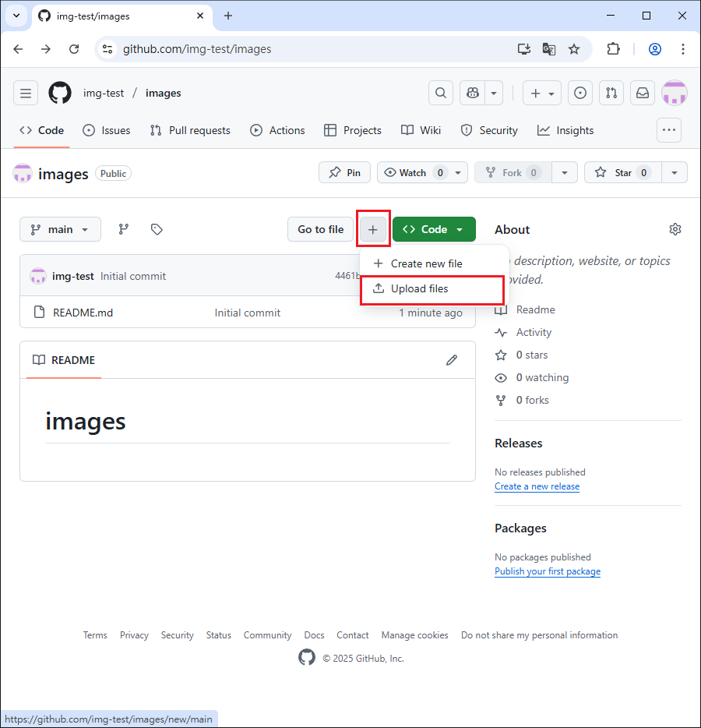Open GitHub Copilot chat icon
Screen dimensions: 701x728
click(472, 93)
